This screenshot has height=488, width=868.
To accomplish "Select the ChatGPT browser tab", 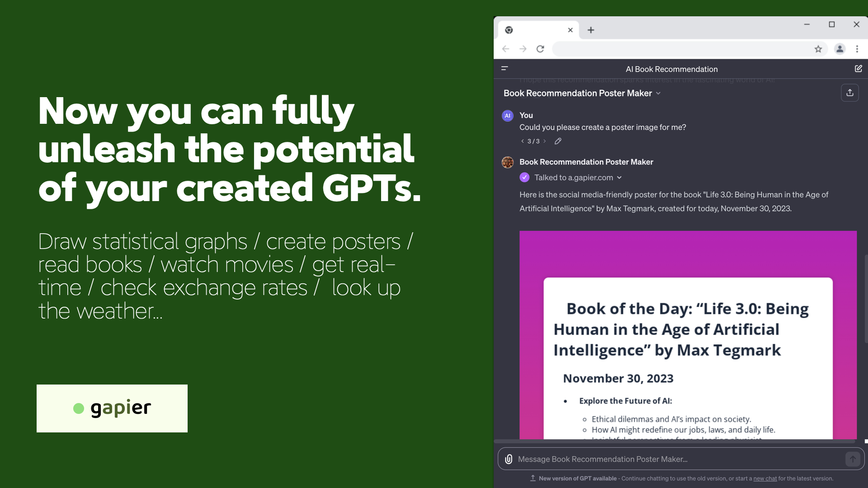I will tap(538, 30).
